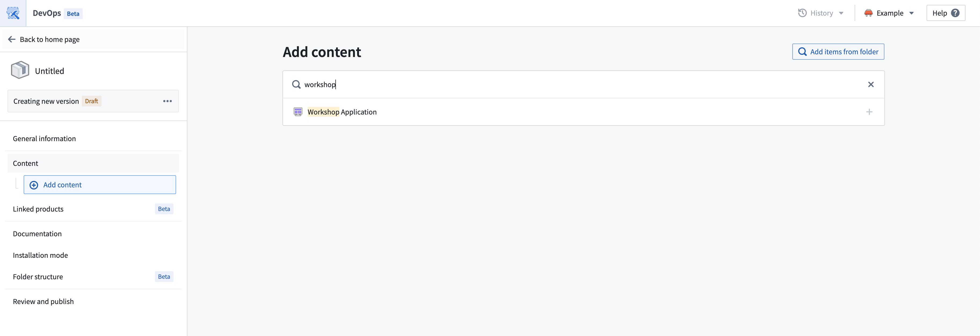Screen dimensions: 980x336
Task: Click the DevOps application icon
Action: [x=13, y=13]
